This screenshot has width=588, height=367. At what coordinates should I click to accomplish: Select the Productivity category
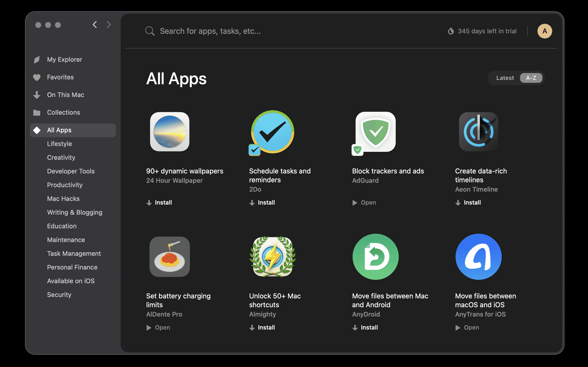point(65,185)
